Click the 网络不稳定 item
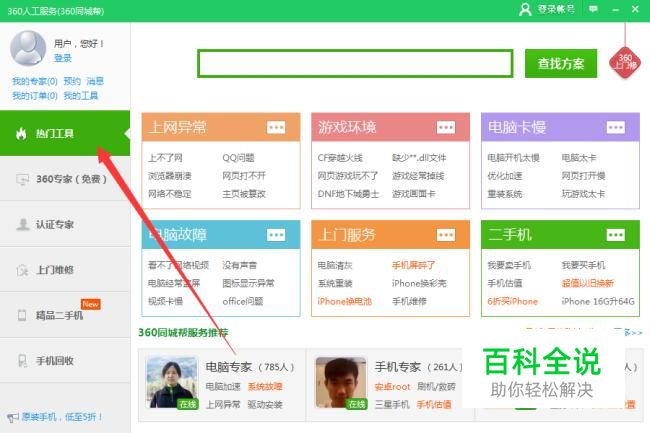This screenshot has height=433, width=650. point(170,194)
